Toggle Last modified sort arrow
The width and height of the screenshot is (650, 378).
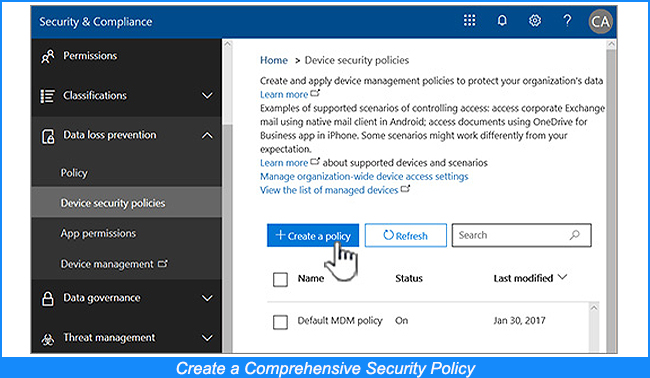[x=562, y=277]
